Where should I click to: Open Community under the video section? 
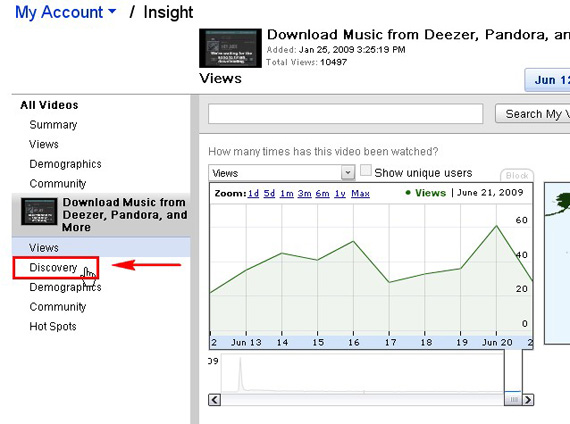57,307
